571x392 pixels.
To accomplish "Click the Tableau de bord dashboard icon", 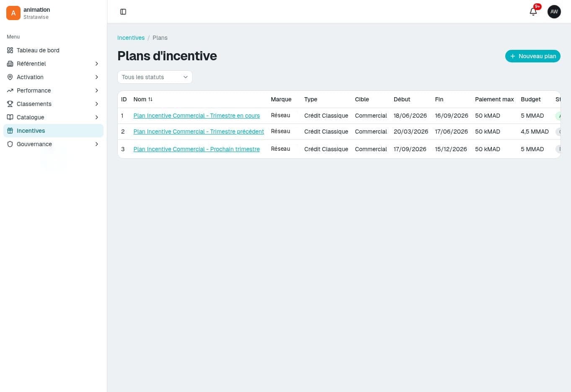I will click(x=10, y=50).
